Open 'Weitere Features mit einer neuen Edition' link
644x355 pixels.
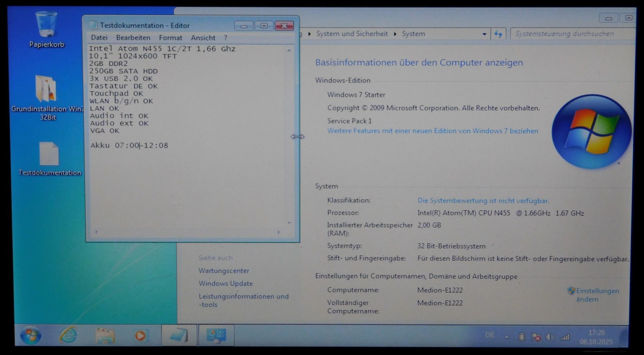(433, 131)
